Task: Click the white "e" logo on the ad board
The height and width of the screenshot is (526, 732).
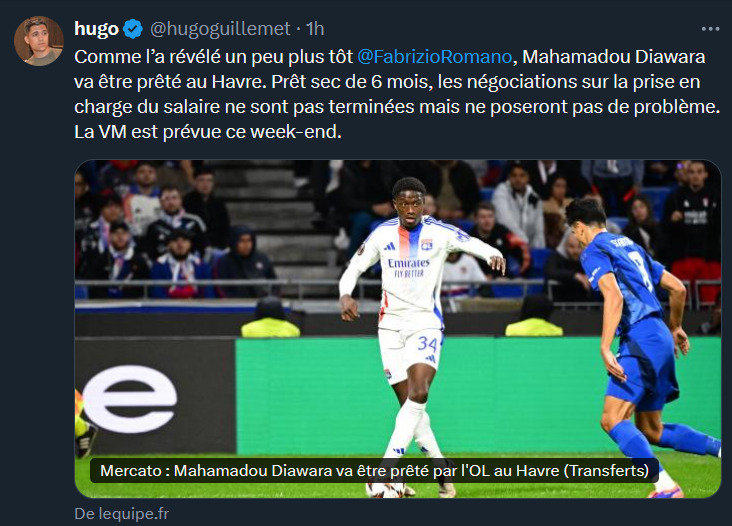Action: (x=130, y=399)
